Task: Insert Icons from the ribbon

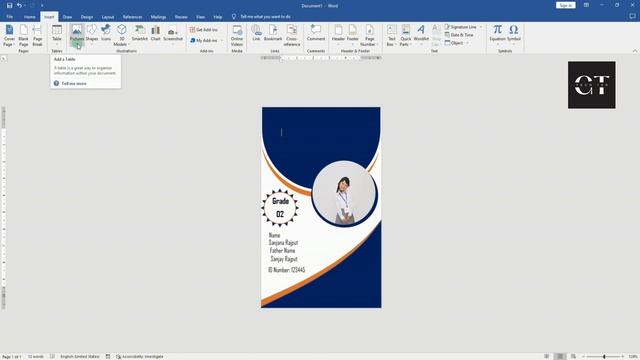Action: (106, 33)
